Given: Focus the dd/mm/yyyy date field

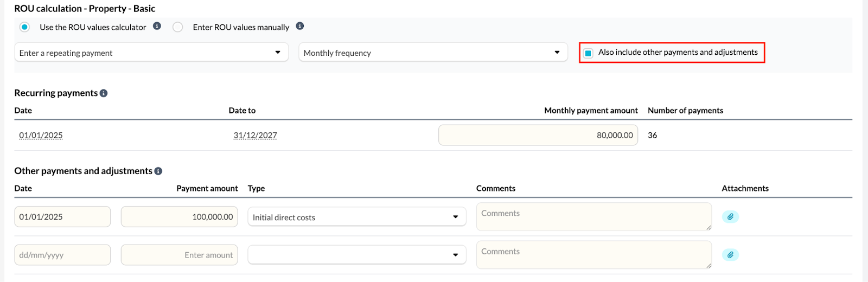Looking at the screenshot, I should (x=62, y=255).
